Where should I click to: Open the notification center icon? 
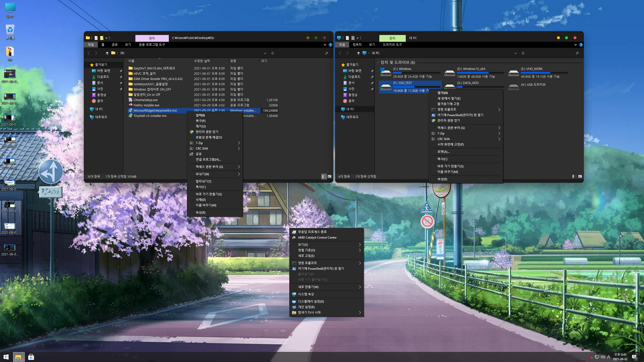click(x=634, y=357)
